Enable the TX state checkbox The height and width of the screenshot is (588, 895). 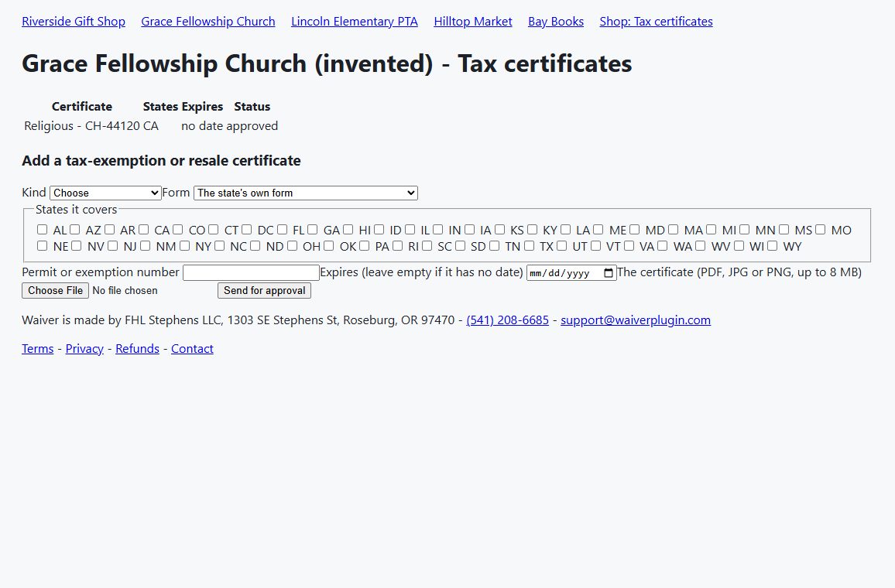(x=529, y=246)
